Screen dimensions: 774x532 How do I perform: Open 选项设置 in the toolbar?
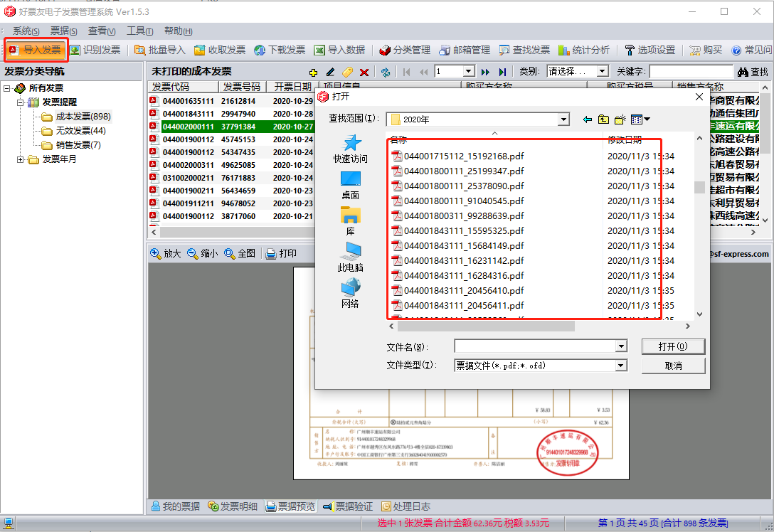pyautogui.click(x=650, y=50)
